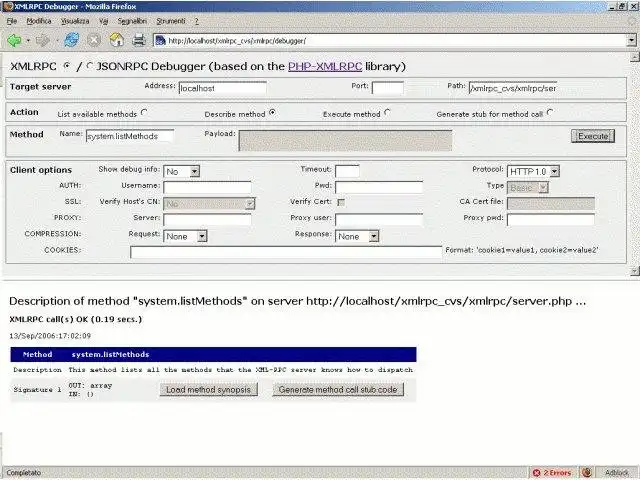Screen dimensions: 640x480
Task: Click the frame scrollbar down arrow
Action: pyautogui.click(x=635, y=271)
